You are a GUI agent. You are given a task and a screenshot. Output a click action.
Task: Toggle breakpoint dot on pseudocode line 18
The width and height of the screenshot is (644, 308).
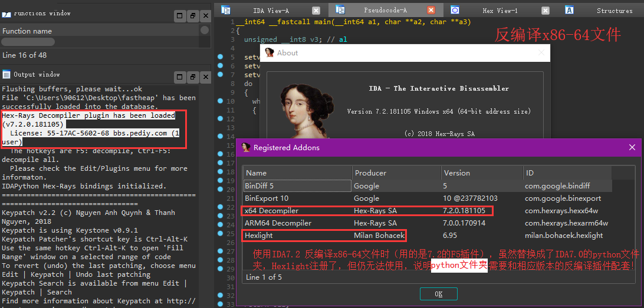pos(220,172)
